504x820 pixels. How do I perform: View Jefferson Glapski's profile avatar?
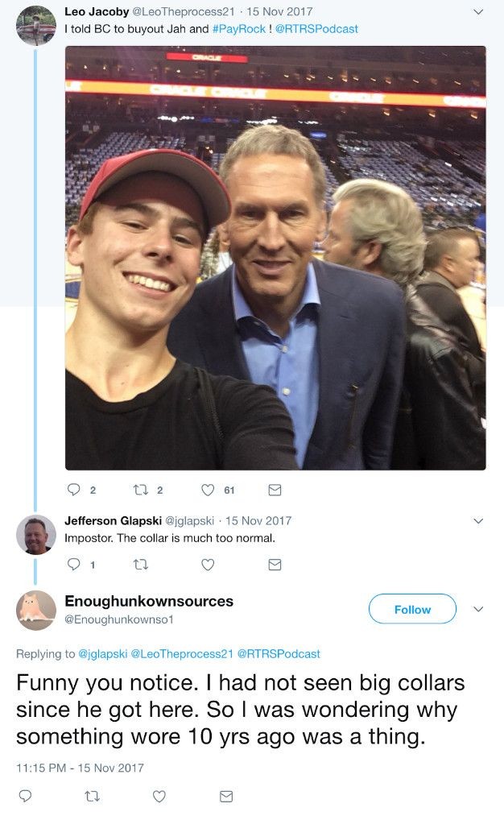(36, 535)
